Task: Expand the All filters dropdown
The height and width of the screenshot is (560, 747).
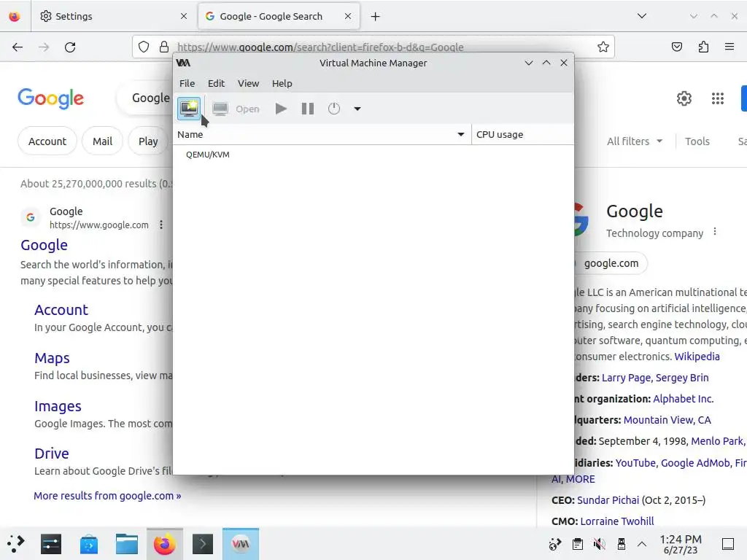Action: [x=634, y=141]
